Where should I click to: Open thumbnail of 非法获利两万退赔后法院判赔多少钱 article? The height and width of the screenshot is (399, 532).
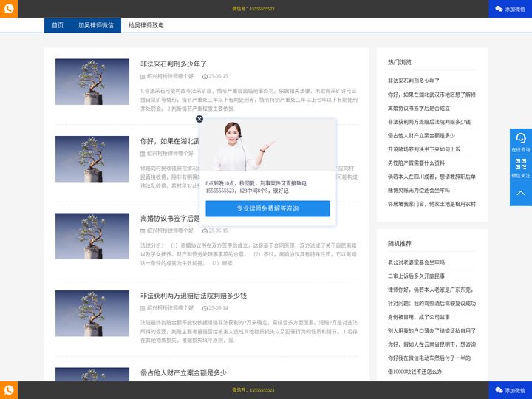pyautogui.click(x=92, y=313)
